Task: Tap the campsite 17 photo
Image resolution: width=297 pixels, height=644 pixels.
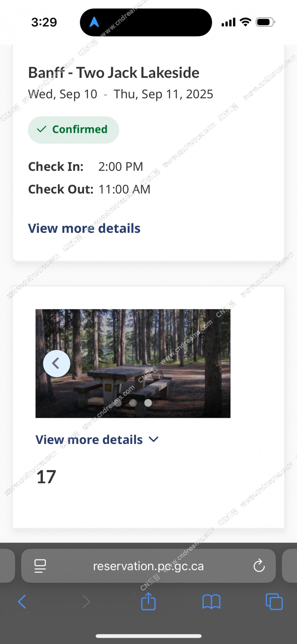Action: pos(133,363)
